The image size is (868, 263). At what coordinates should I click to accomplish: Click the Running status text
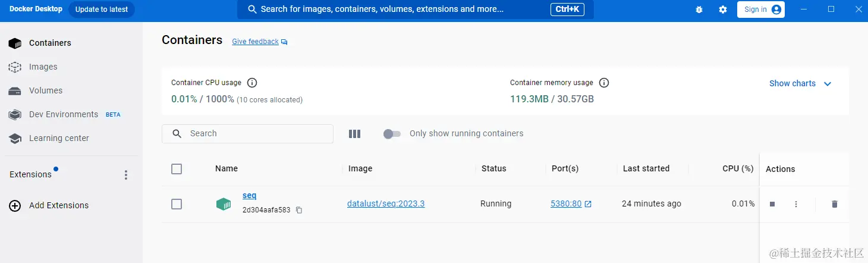(x=496, y=203)
